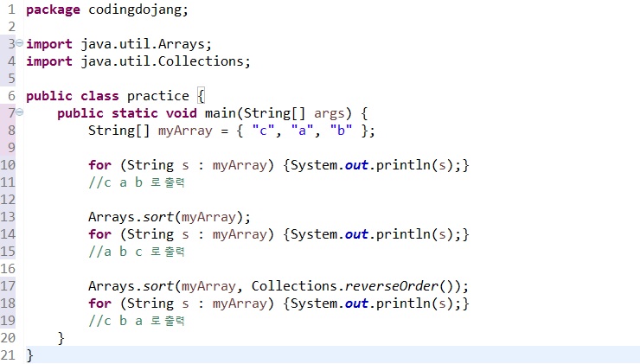The image size is (640, 364).
Task: Collapse the main method fold marker
Action: pyautogui.click(x=19, y=112)
